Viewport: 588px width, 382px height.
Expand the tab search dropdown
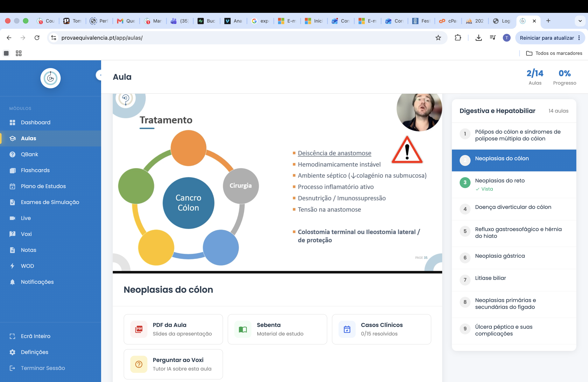pyautogui.click(x=580, y=21)
